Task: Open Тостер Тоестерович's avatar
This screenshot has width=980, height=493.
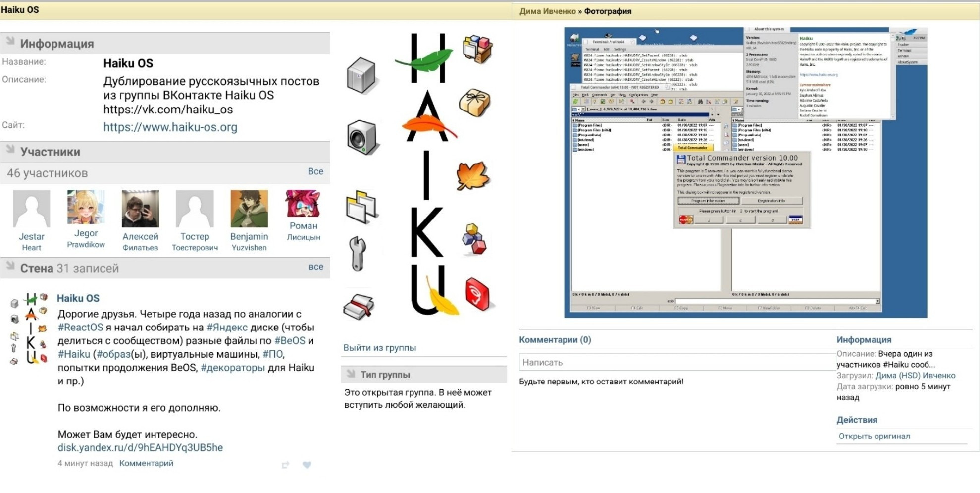Action: pos(195,209)
